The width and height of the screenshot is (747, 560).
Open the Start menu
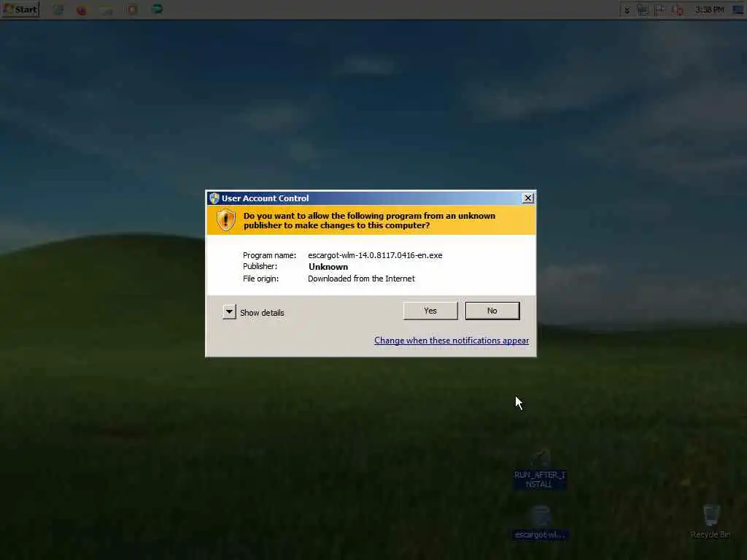click(20, 9)
